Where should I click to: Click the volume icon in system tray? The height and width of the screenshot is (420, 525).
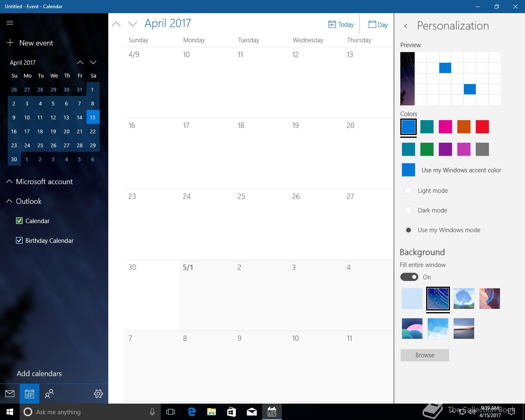coord(472,412)
